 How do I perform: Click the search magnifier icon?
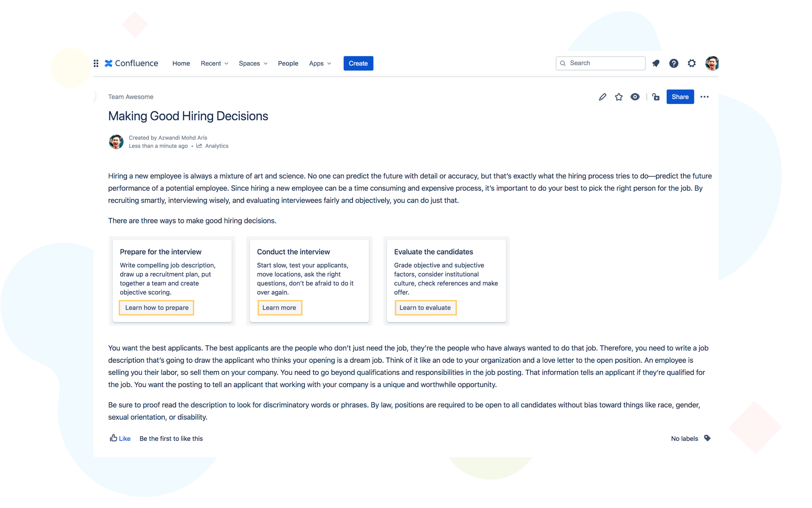(x=563, y=63)
